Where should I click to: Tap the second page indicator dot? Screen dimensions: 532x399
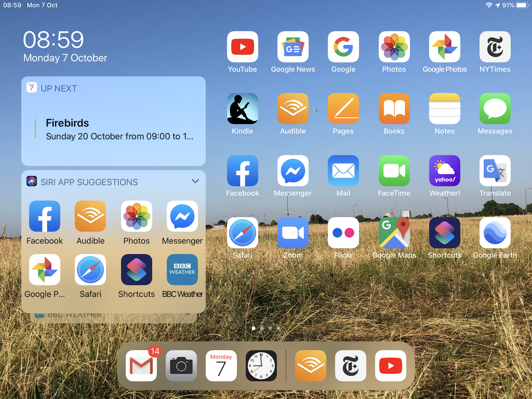point(261,328)
